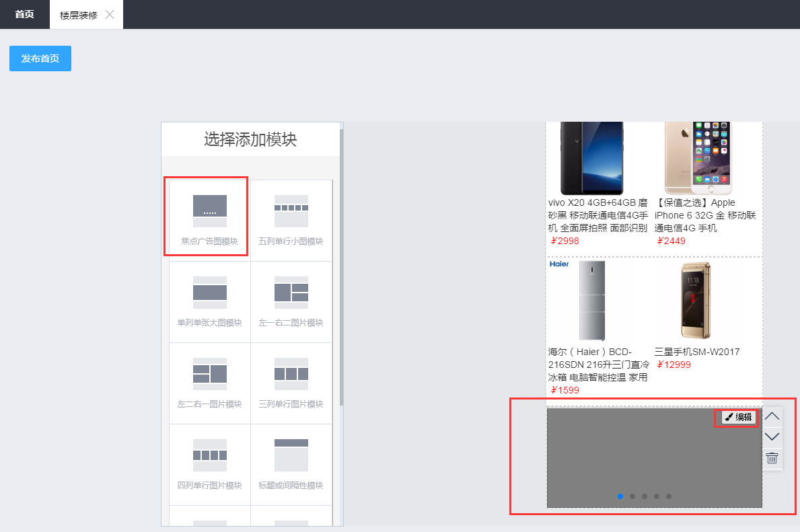Screen dimensions: 800x532
Task: Select the 焦点广告图模块 module icon
Action: pyautogui.click(x=210, y=211)
